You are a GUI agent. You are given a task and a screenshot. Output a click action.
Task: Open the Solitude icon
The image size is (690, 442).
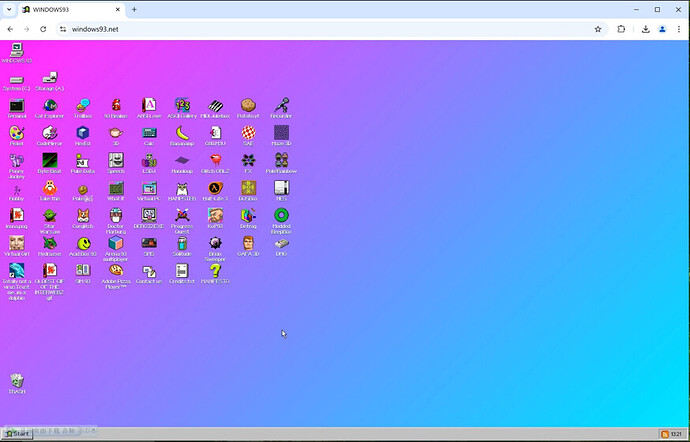pos(182,243)
